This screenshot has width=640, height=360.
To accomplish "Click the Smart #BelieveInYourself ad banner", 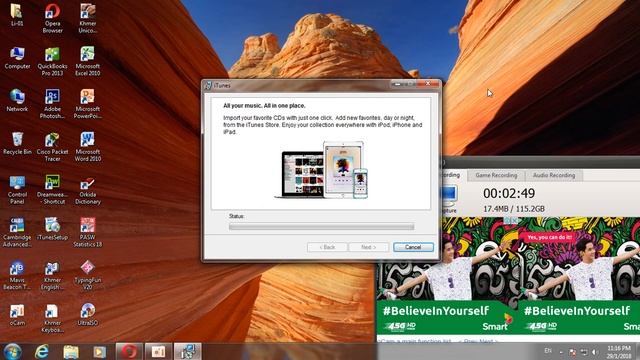I will 508,276.
